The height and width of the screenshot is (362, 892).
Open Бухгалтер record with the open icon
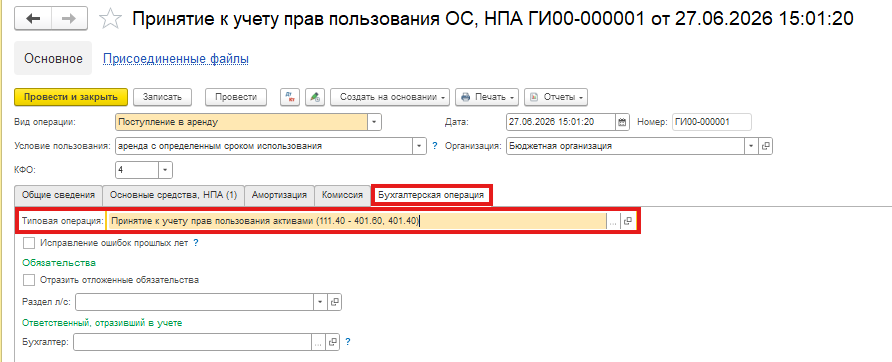(x=332, y=342)
